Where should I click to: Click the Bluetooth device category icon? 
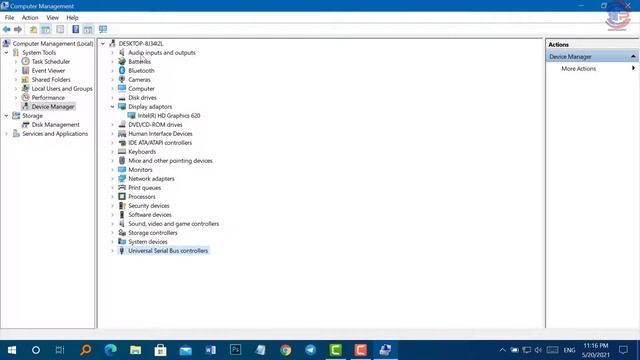pyautogui.click(x=122, y=70)
